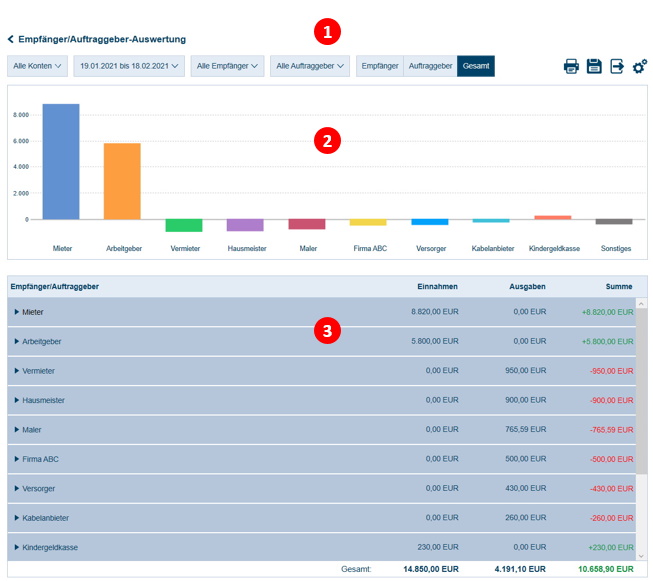The height and width of the screenshot is (581, 653).
Task: Sort by Einnahmen column header
Action: pyautogui.click(x=437, y=287)
